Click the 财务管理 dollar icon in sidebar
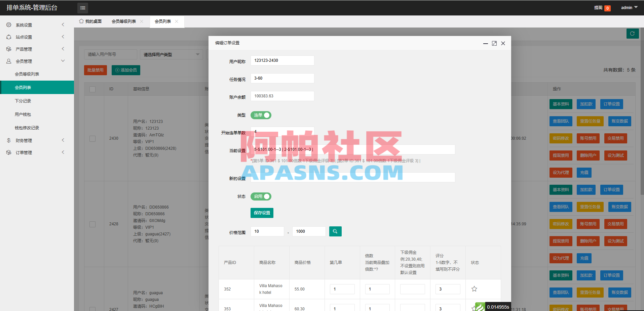644x311 pixels. [8, 140]
